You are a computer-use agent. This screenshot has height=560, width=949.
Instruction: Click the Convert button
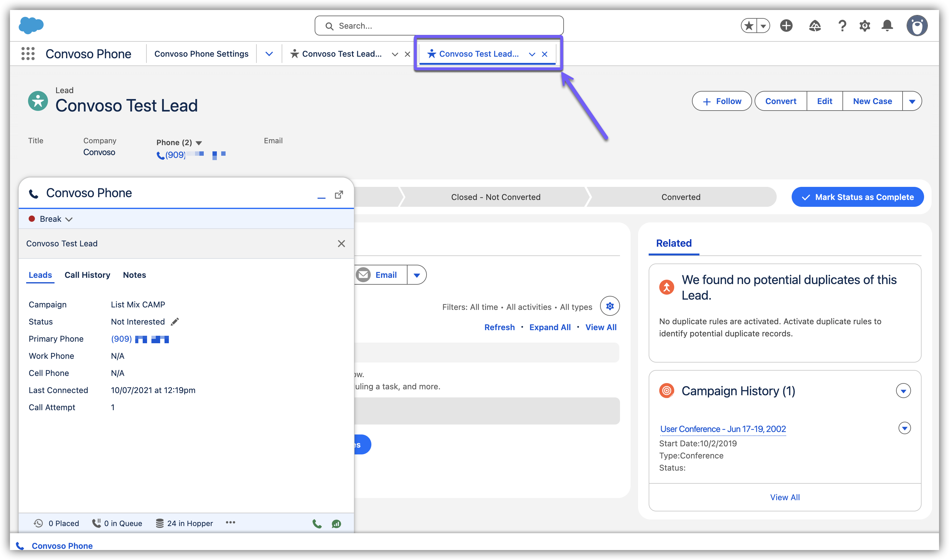tap(780, 101)
